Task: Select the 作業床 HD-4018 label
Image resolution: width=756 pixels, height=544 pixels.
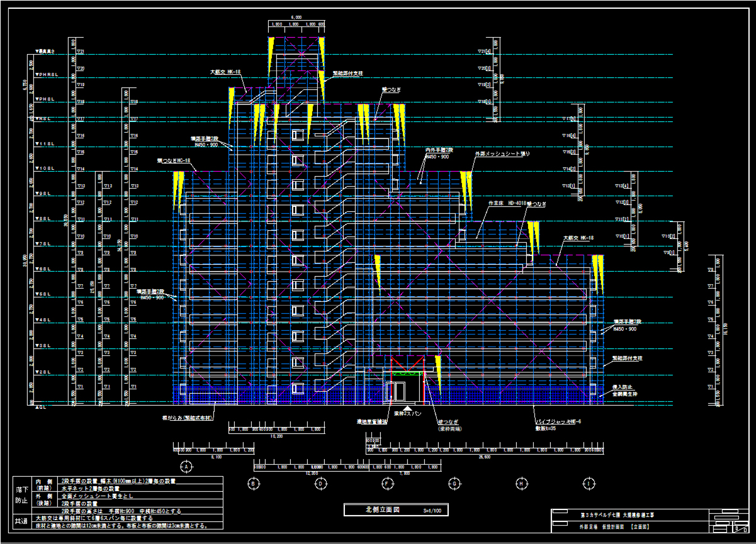Action: coord(506,204)
